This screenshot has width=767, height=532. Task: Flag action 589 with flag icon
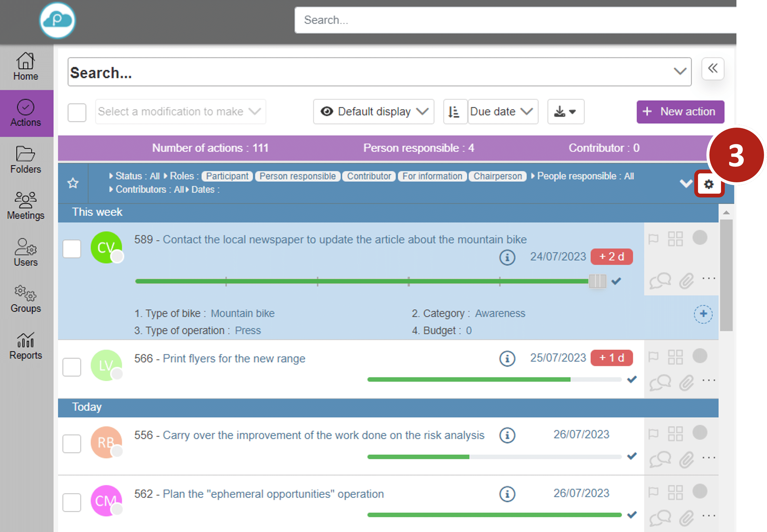653,239
